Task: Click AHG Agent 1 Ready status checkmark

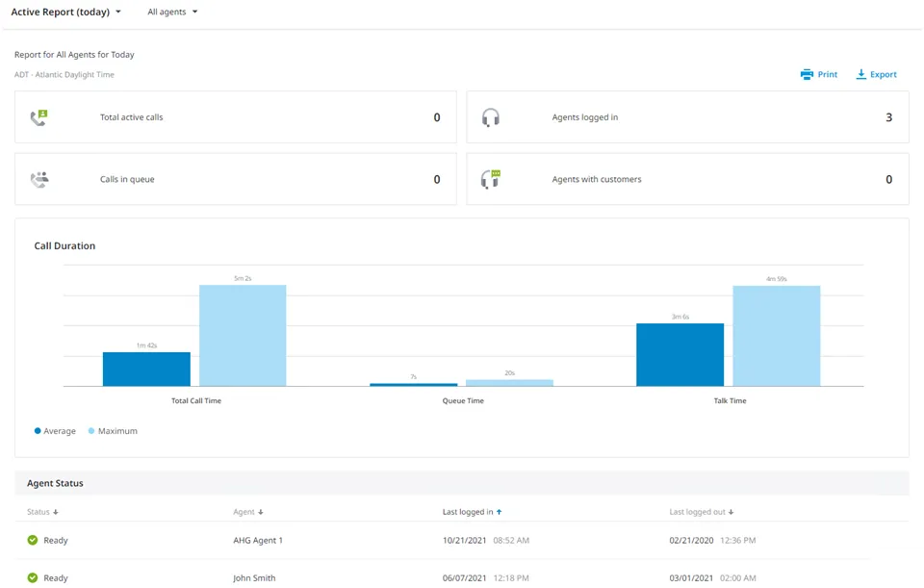Action: click(33, 540)
